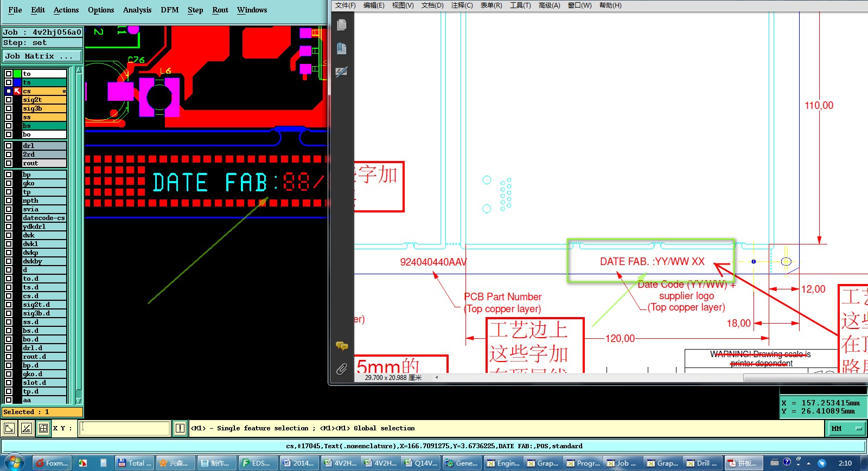Toggle the 'to' layer checkbox
868x471 pixels.
point(9,74)
